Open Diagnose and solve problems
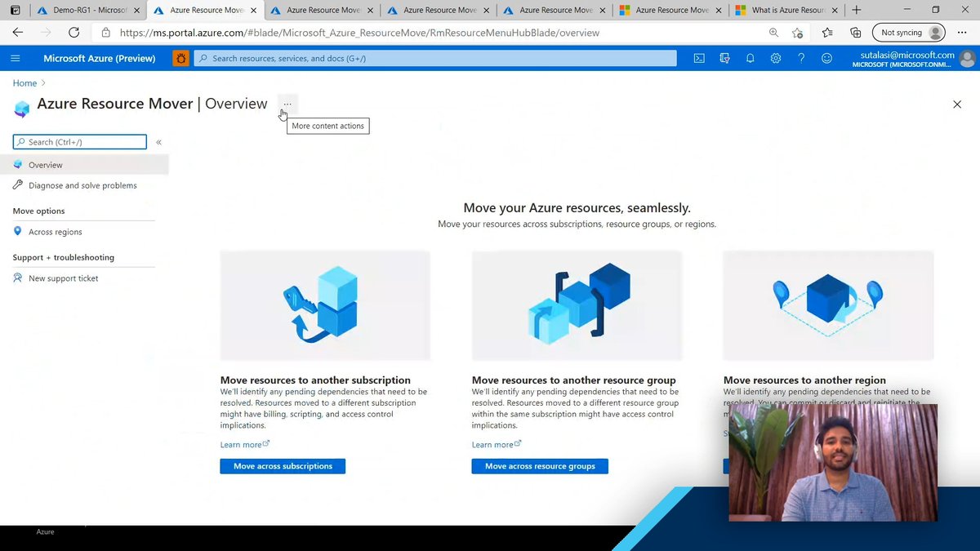980x551 pixels. (82, 185)
